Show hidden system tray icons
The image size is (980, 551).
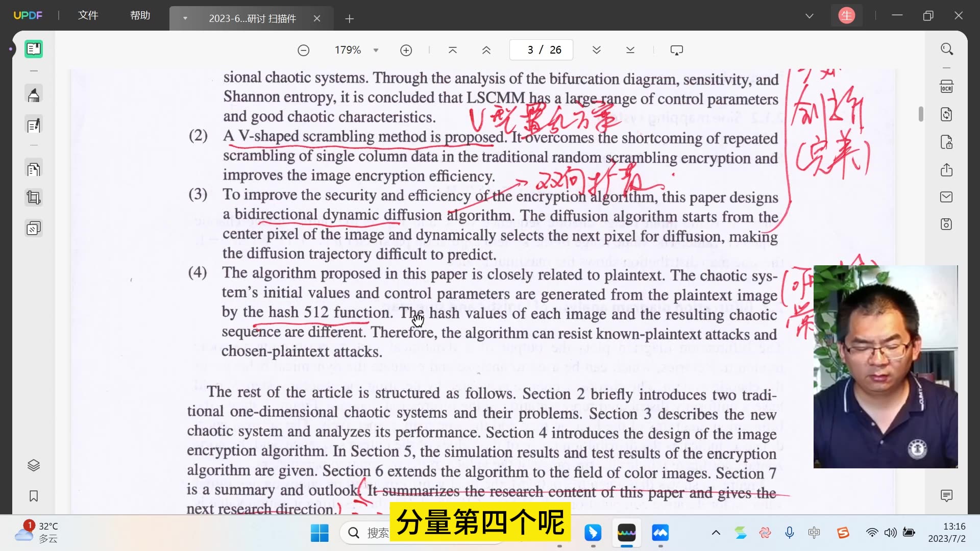716,533
